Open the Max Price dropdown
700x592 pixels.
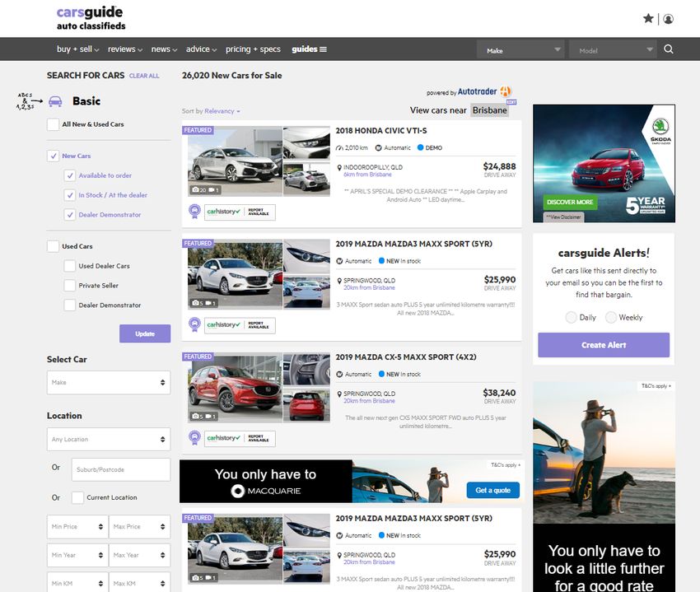140,527
